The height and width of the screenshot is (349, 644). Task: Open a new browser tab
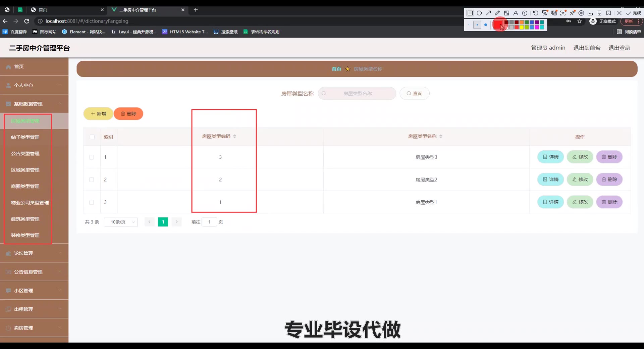pyautogui.click(x=196, y=10)
